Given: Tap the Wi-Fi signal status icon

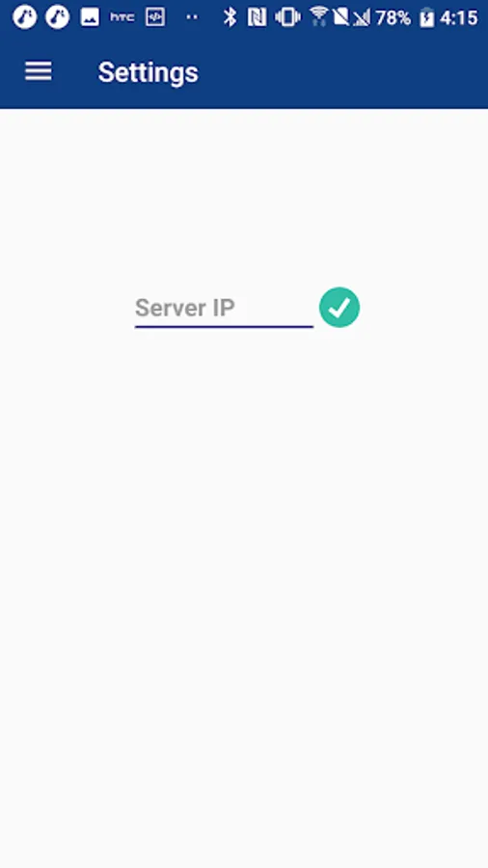Looking at the screenshot, I should pos(318,16).
